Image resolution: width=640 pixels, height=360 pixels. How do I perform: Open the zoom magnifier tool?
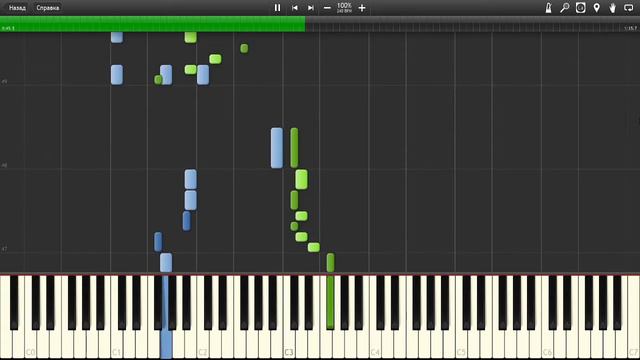pos(564,8)
